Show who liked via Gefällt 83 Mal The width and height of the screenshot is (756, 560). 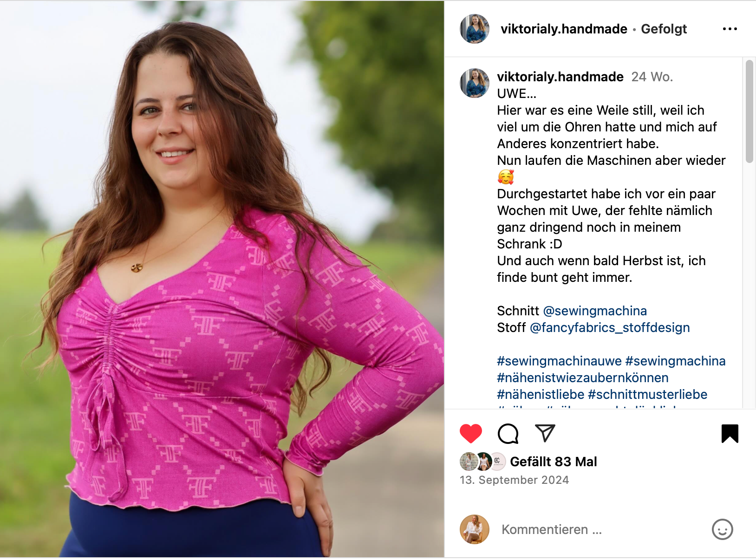click(x=554, y=462)
